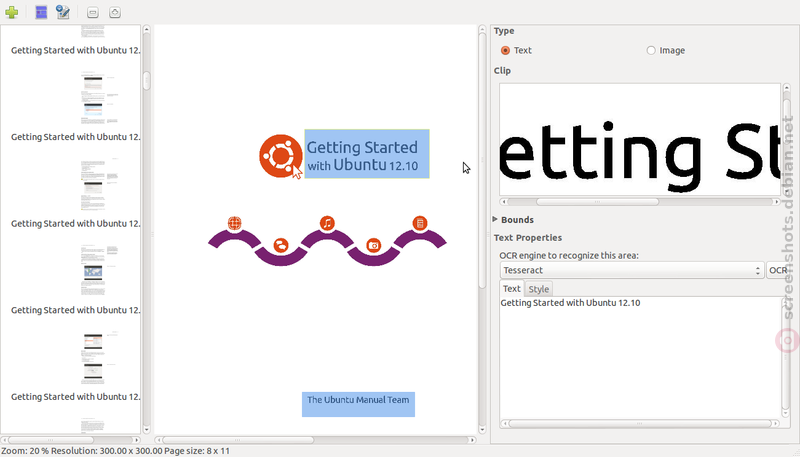Switch to the Text tab
This screenshot has height=457, width=800.
[512, 289]
